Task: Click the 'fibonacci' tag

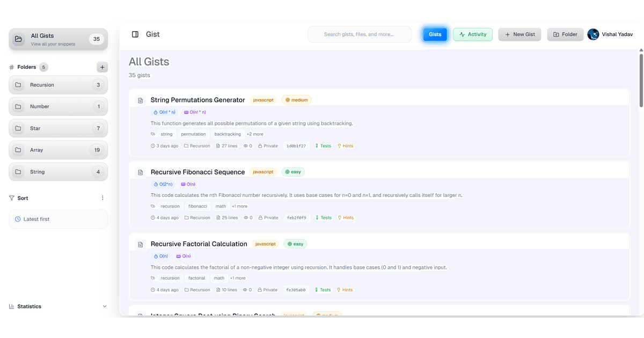Action: (197, 206)
